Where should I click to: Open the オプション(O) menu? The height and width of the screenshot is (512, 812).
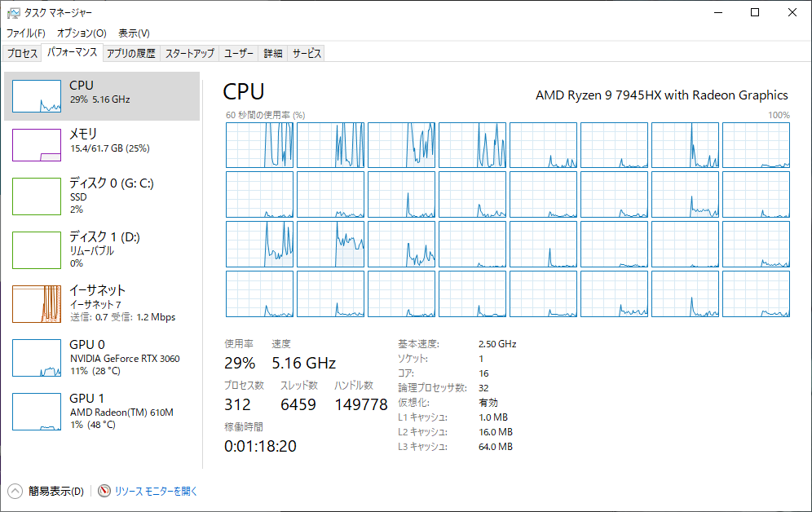tap(82, 33)
